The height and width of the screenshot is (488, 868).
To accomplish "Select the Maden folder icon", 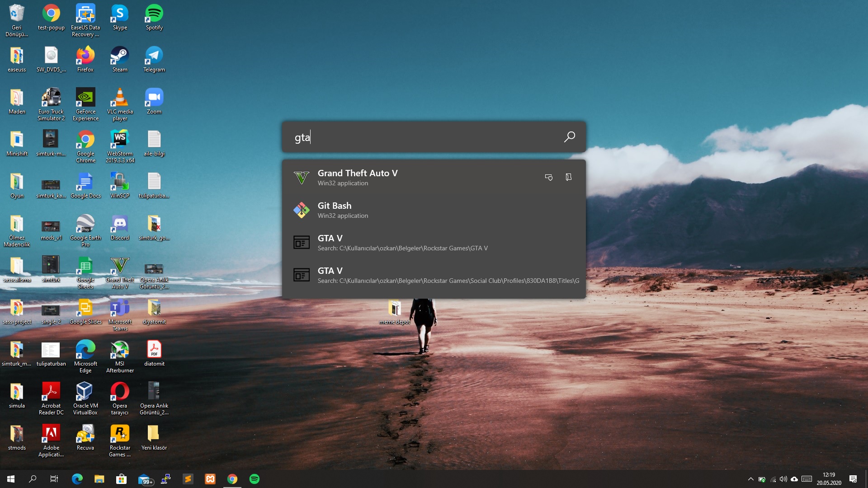I will (17, 102).
